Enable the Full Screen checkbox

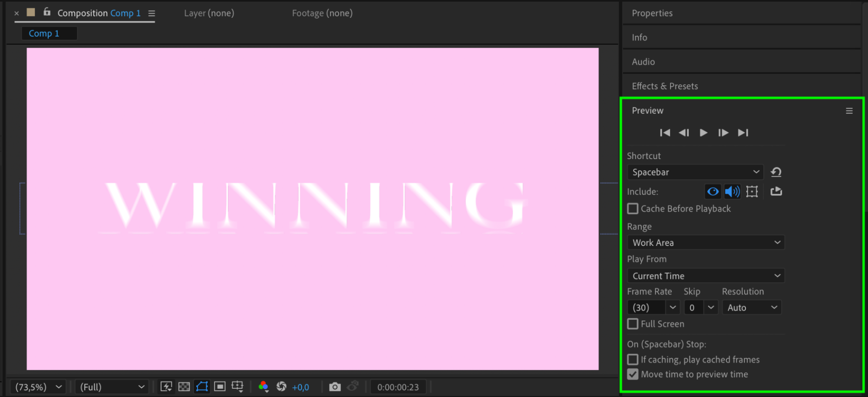click(x=633, y=324)
